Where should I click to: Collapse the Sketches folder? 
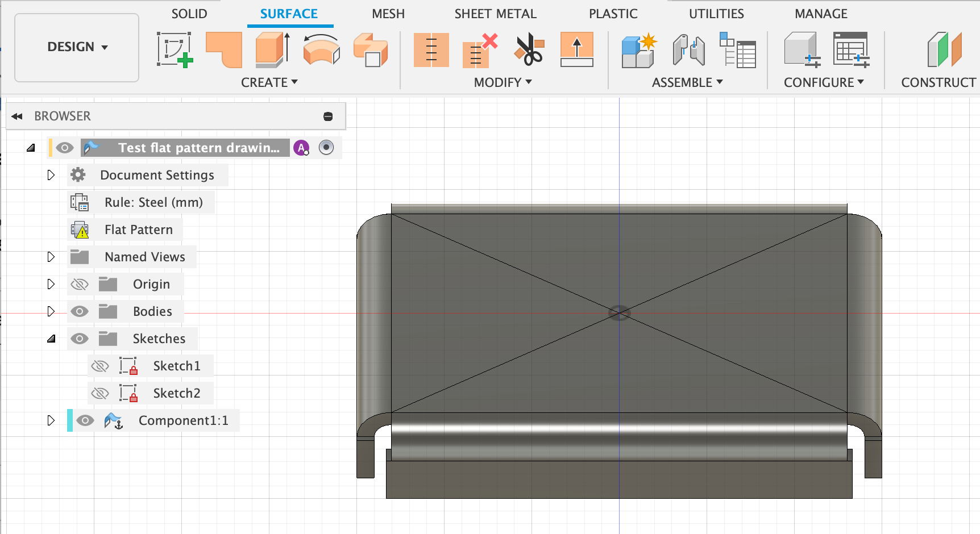tap(51, 339)
